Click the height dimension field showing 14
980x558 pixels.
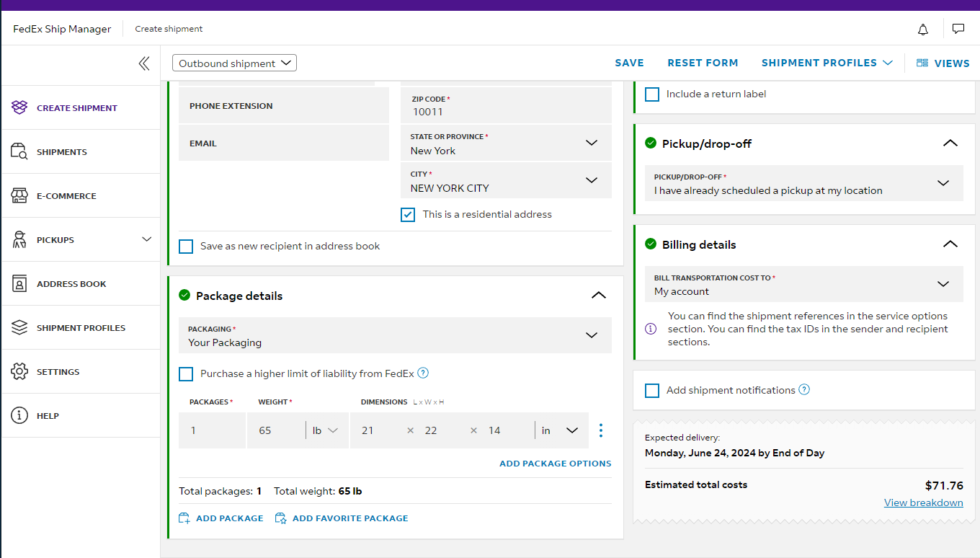coord(505,430)
